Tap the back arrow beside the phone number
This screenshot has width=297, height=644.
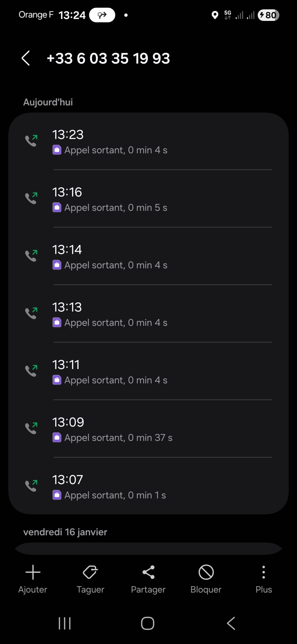pyautogui.click(x=26, y=58)
